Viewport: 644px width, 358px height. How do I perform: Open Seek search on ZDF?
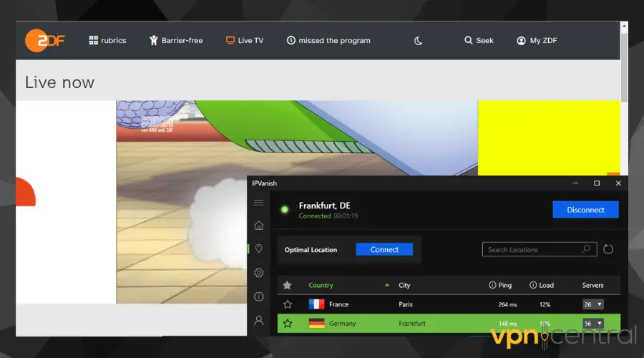[479, 40]
